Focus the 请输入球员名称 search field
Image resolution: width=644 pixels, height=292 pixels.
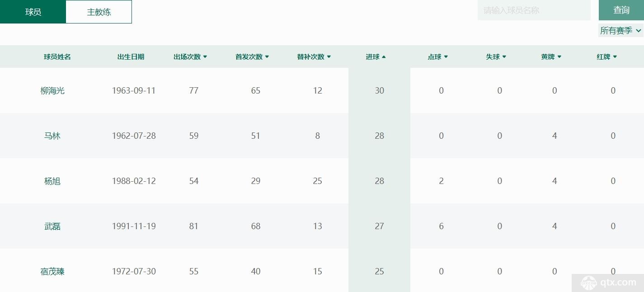coord(534,10)
